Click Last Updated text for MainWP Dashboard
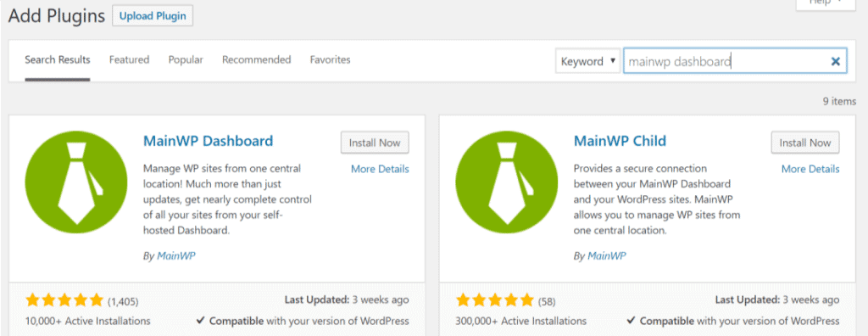The height and width of the screenshot is (336, 868). (347, 300)
